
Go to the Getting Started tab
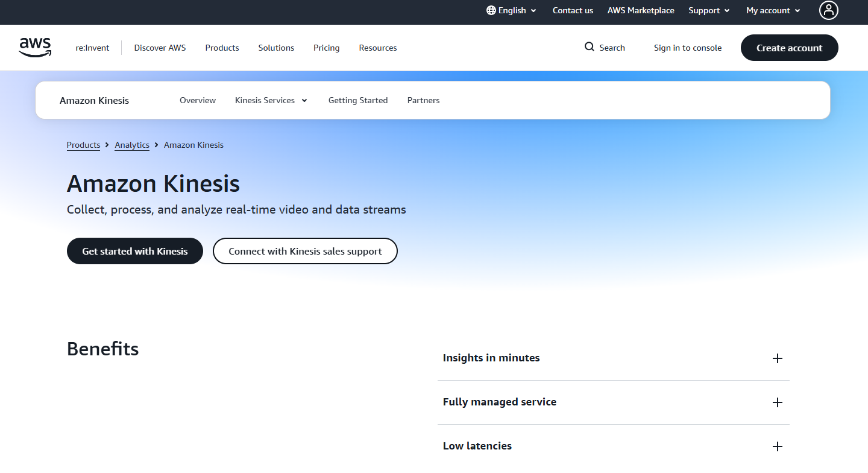(358, 100)
